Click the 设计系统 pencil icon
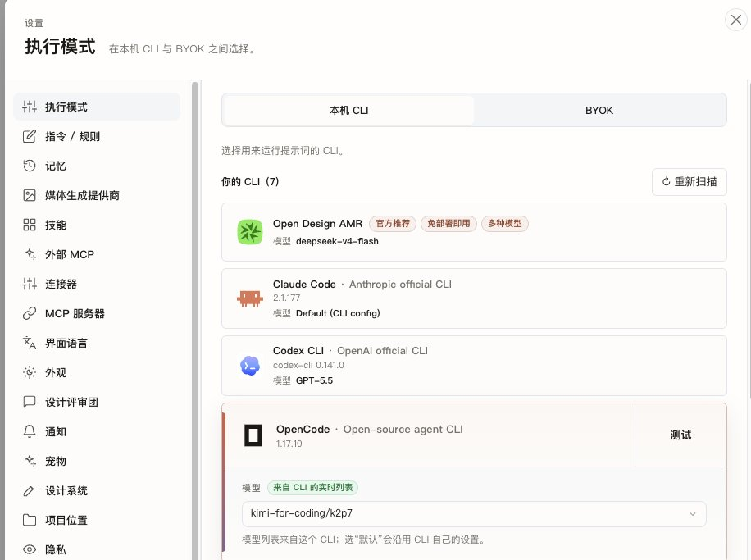Viewport: 751px width, 560px height. point(30,490)
